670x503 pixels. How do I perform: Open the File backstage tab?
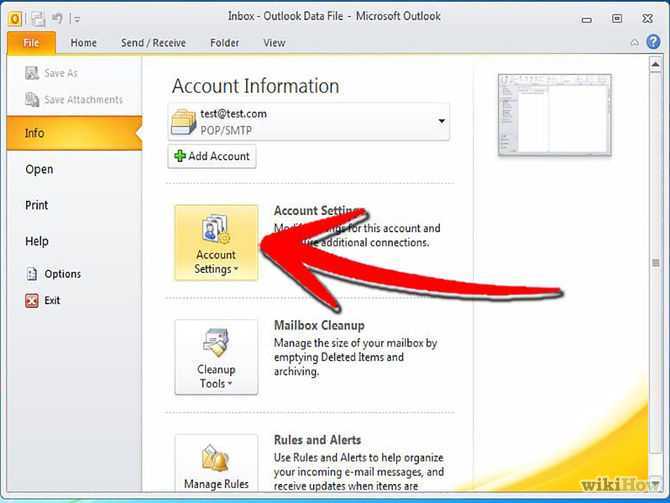point(31,43)
